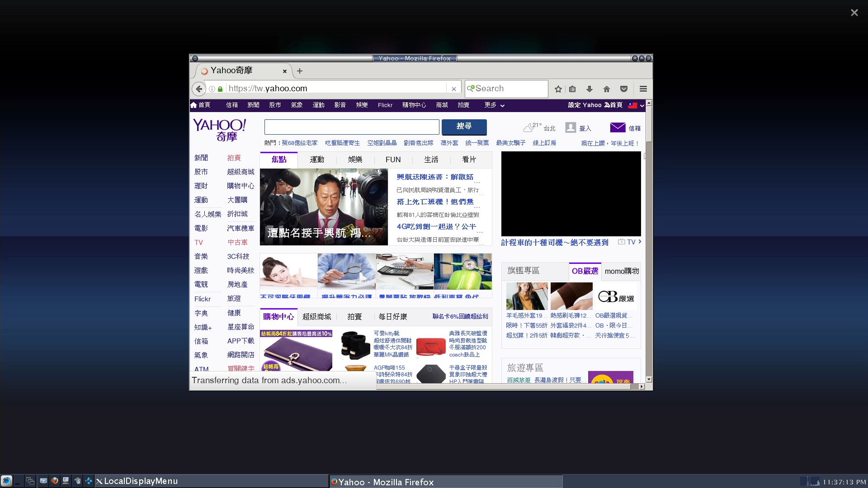Click the green padlock in the address bar
868x488 pixels.
tap(220, 89)
